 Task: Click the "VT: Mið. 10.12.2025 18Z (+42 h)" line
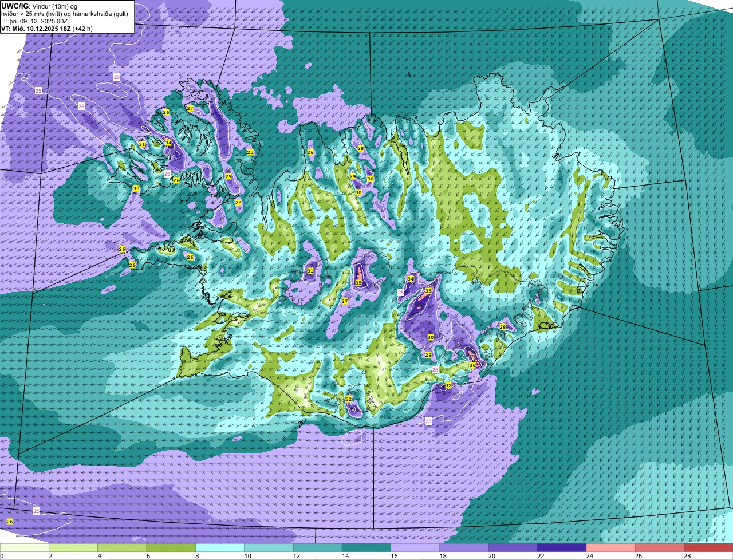pyautogui.click(x=47, y=28)
